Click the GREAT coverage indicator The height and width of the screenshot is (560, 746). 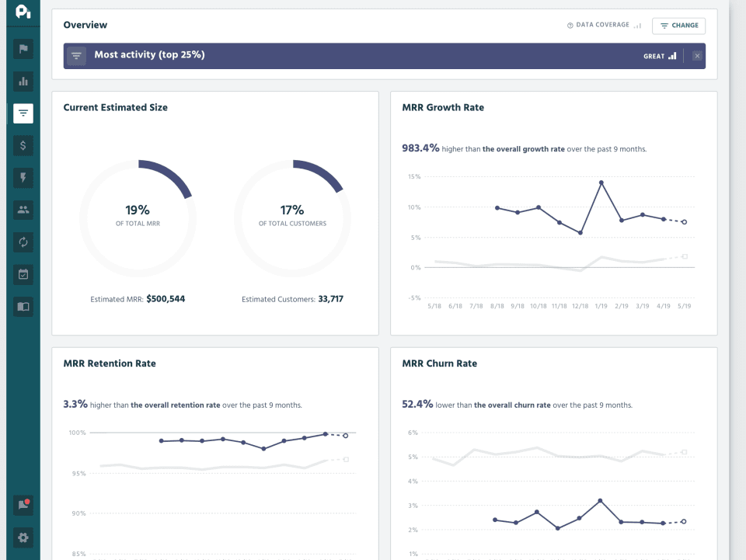point(660,56)
